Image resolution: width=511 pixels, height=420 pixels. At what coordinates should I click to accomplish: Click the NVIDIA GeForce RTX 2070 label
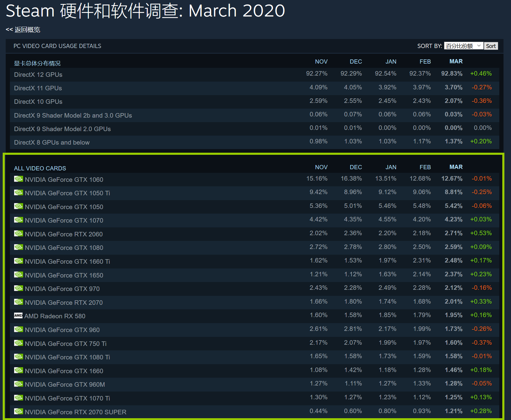click(x=64, y=302)
